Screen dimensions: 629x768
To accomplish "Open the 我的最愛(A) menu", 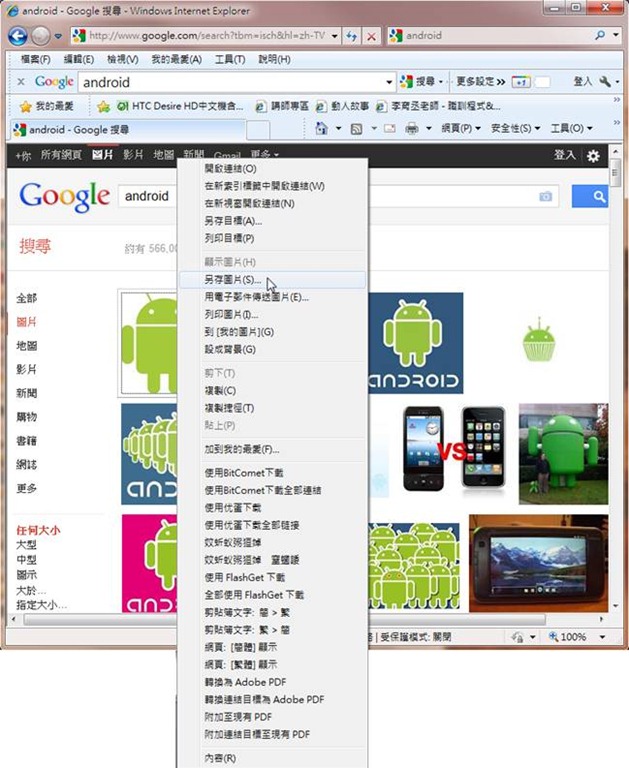I will coord(176,60).
